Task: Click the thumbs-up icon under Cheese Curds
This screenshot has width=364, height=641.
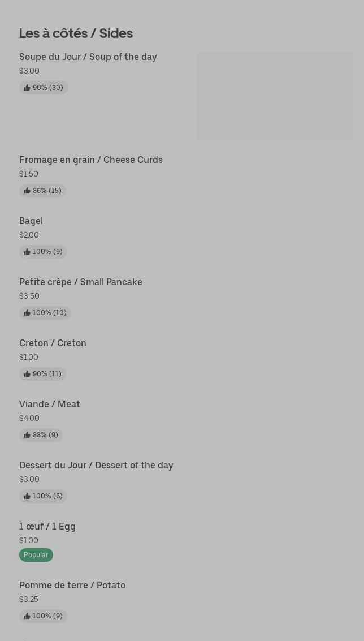Action: coord(27,191)
